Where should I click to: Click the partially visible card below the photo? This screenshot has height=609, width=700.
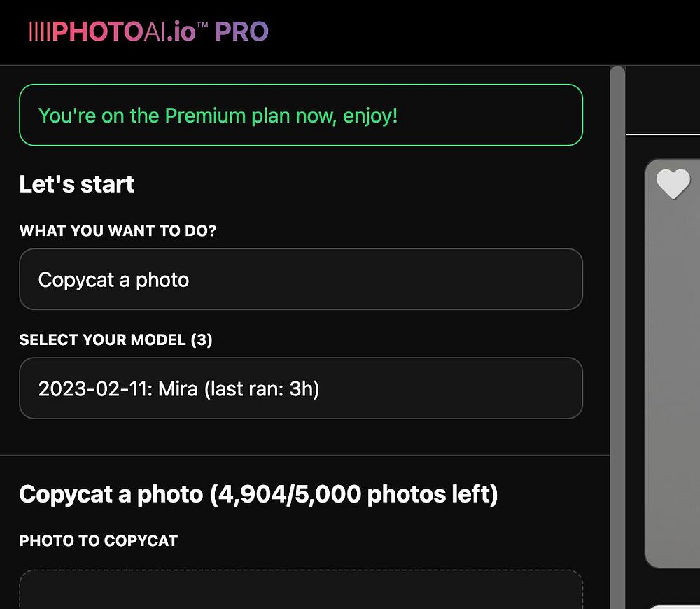tap(673, 606)
